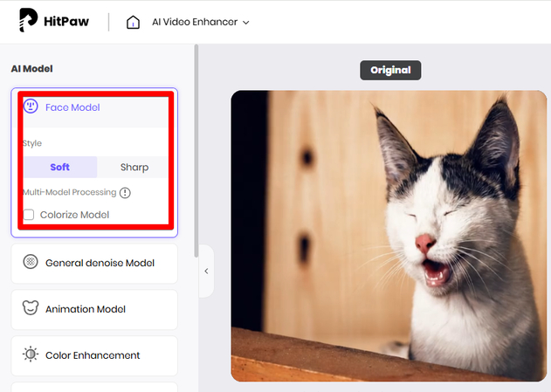The image size is (551, 392).
Task: Enable the Colorize Model checkbox
Action: pos(29,215)
